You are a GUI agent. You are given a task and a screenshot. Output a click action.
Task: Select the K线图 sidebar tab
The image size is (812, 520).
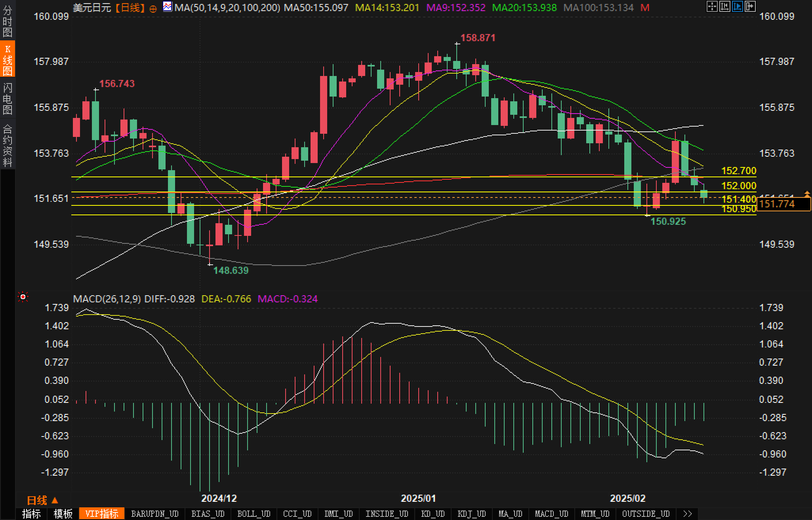(x=8, y=59)
